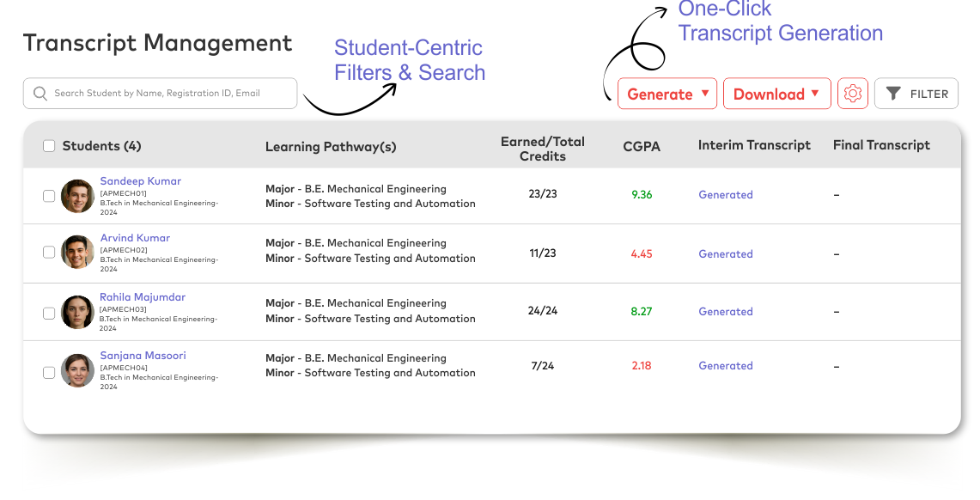Viewport: 980px width, 500px height.
Task: Open Sandeep Kumar's profile photo
Action: tap(77, 196)
